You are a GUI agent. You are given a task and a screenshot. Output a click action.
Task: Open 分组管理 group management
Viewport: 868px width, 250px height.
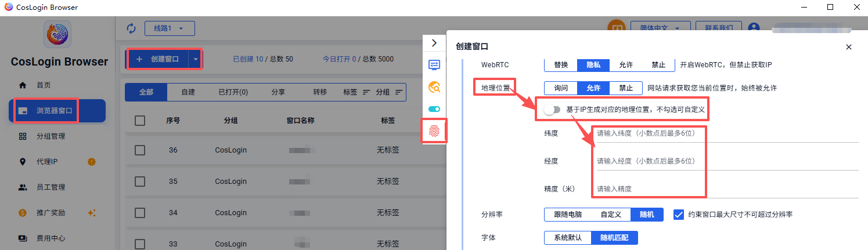pyautogui.click(x=51, y=136)
